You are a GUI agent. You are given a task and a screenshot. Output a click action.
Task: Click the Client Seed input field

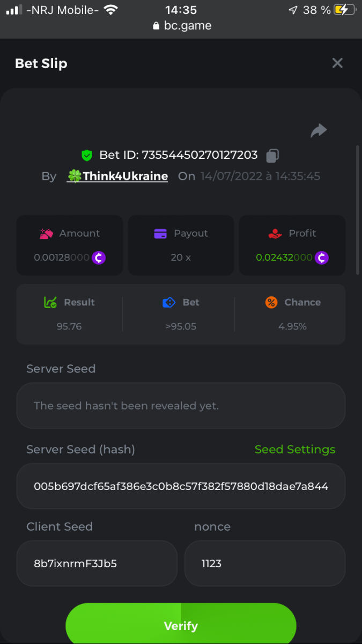coord(97,563)
